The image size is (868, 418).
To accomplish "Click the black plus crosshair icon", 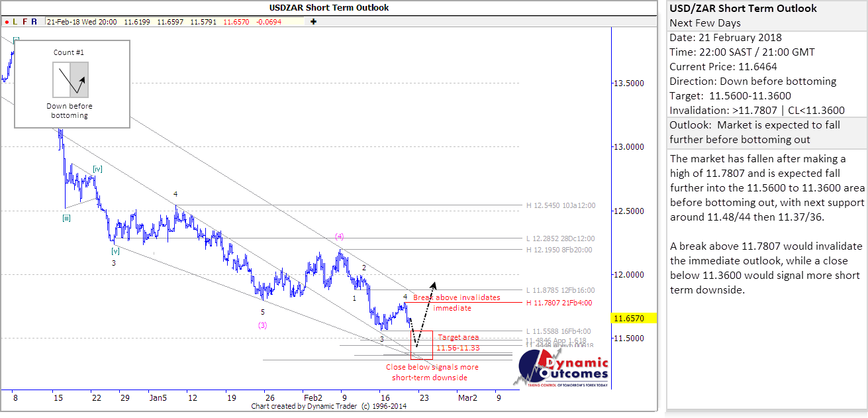I will [313, 22].
